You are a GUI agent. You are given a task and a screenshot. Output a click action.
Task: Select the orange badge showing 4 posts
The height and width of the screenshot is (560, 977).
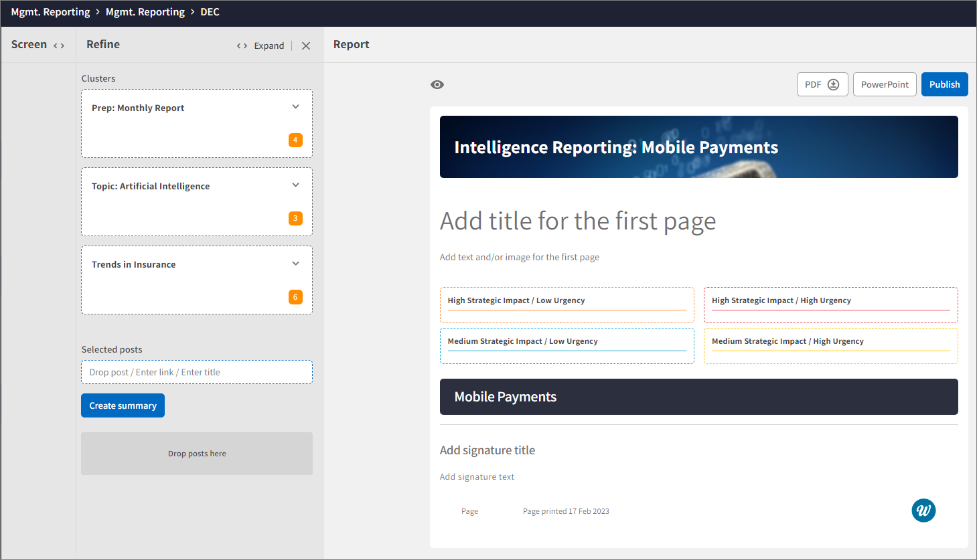[295, 140]
